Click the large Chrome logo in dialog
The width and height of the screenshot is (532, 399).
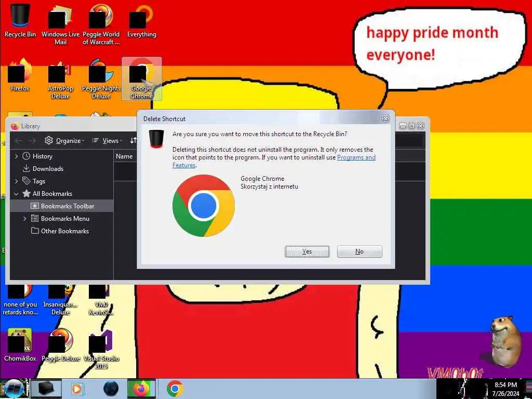[204, 206]
